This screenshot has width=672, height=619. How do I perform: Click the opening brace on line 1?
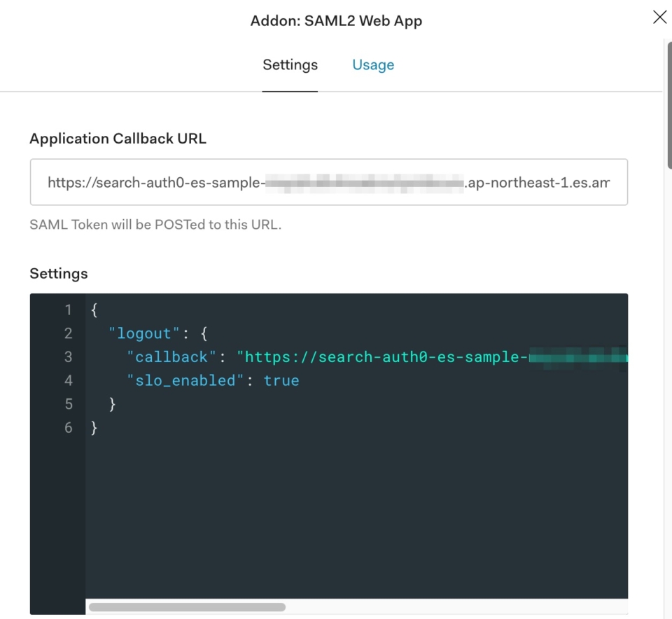coord(94,309)
